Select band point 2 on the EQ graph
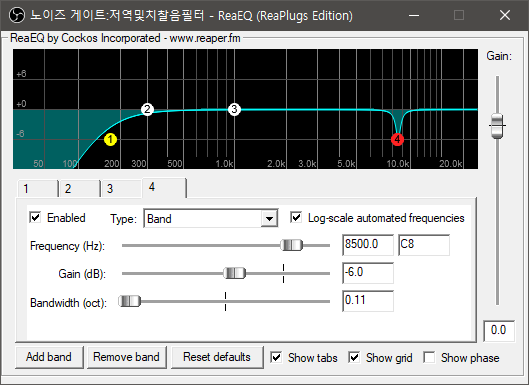 click(147, 109)
